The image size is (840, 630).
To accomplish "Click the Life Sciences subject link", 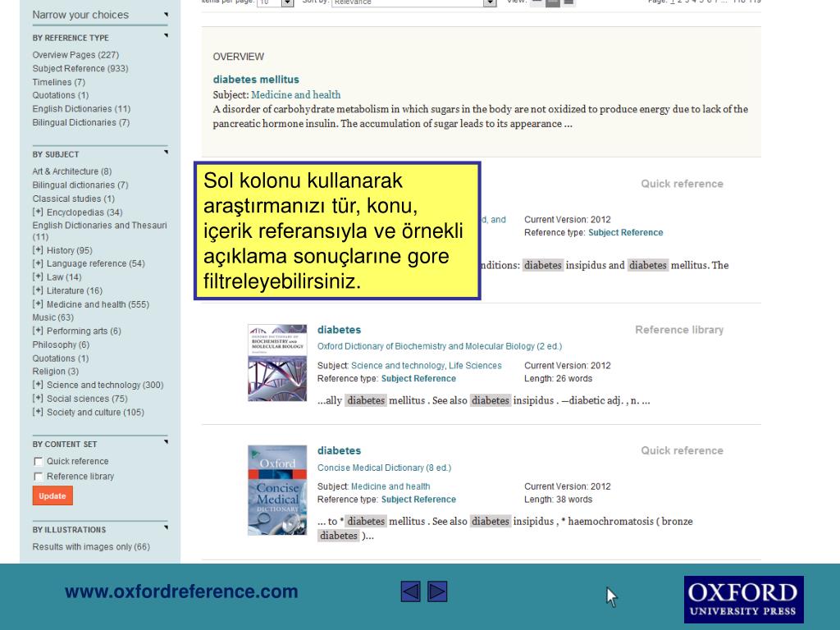I will pyautogui.click(x=475, y=365).
